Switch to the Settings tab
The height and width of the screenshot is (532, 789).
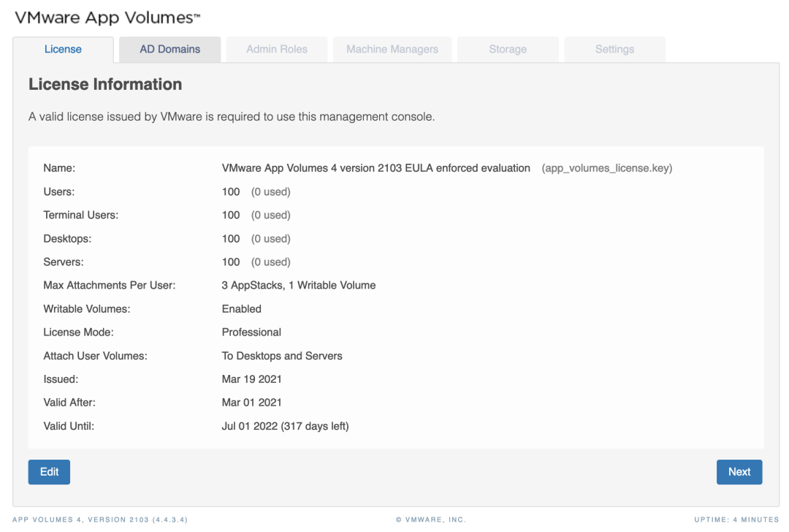tap(614, 50)
